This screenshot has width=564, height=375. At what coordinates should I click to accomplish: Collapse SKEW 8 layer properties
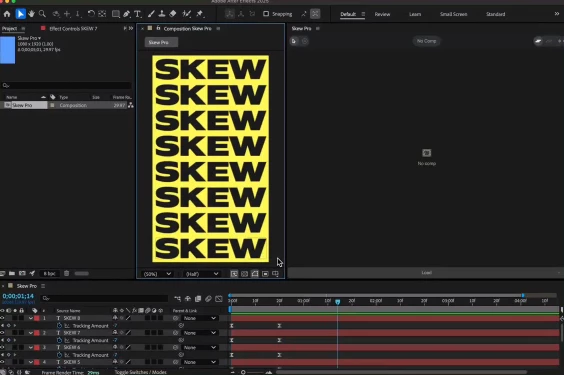click(x=31, y=318)
